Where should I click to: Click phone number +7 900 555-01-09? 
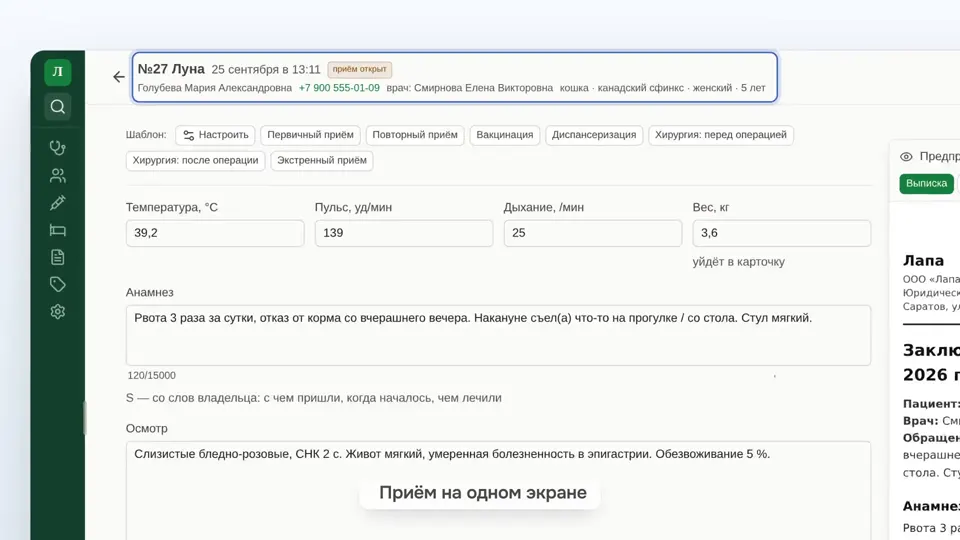click(339, 88)
